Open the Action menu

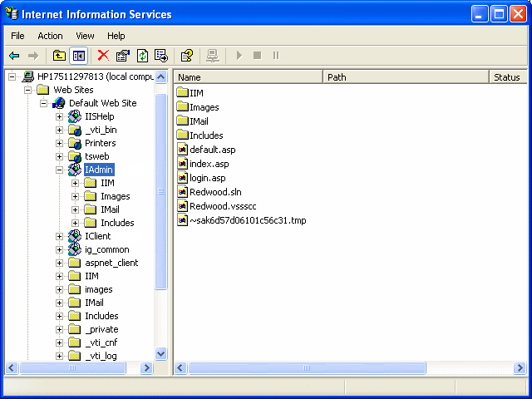click(50, 36)
